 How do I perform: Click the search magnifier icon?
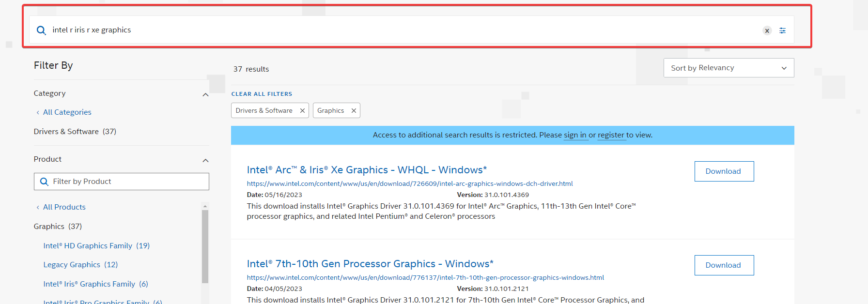[41, 30]
